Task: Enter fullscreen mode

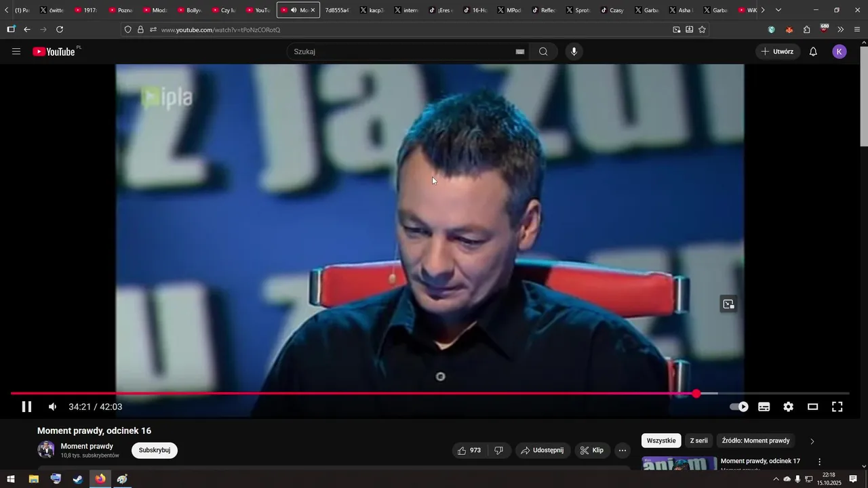Action: pos(837,407)
